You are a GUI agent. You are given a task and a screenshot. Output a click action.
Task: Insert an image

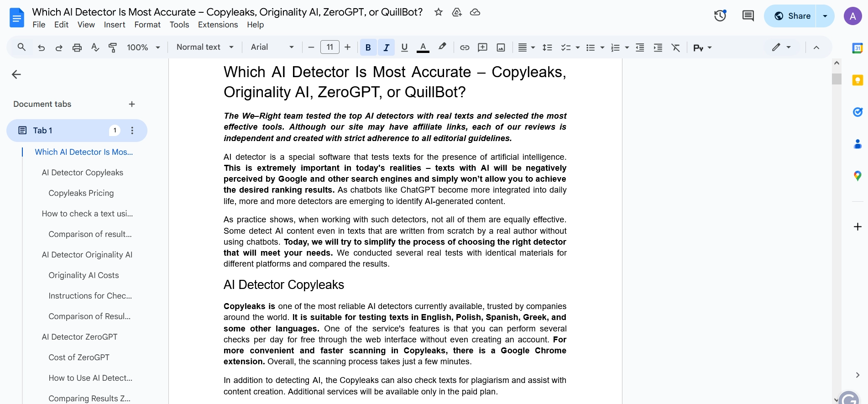pos(501,47)
